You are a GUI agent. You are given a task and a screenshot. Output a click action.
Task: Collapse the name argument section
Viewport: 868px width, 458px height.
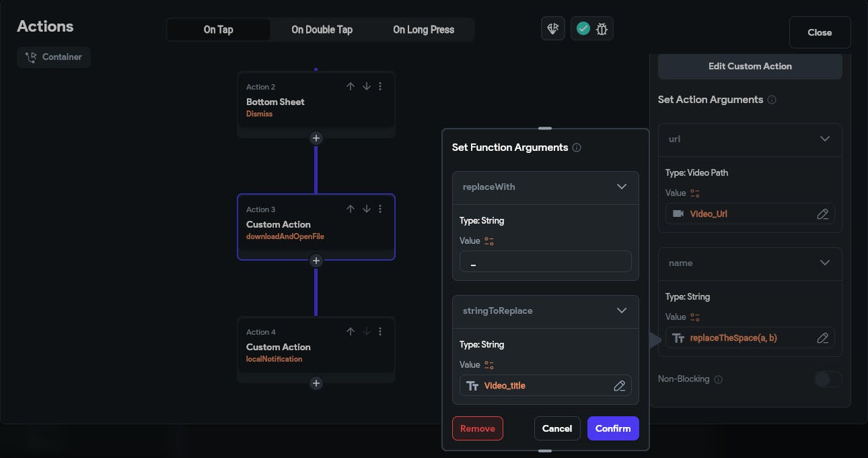pos(825,263)
